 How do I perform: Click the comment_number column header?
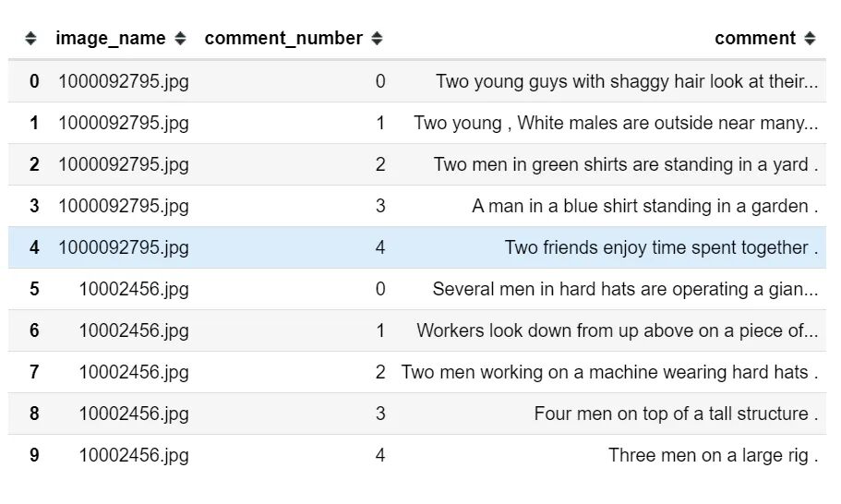(x=283, y=39)
